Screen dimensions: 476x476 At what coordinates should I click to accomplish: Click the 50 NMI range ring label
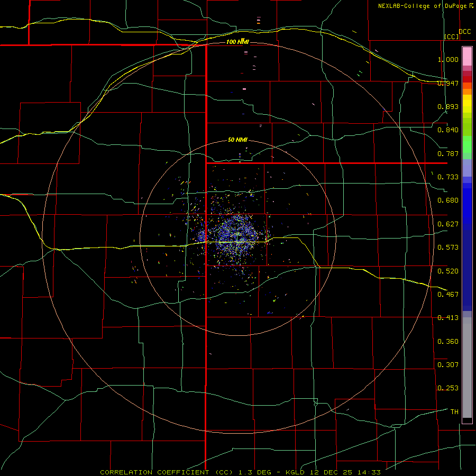(x=237, y=140)
